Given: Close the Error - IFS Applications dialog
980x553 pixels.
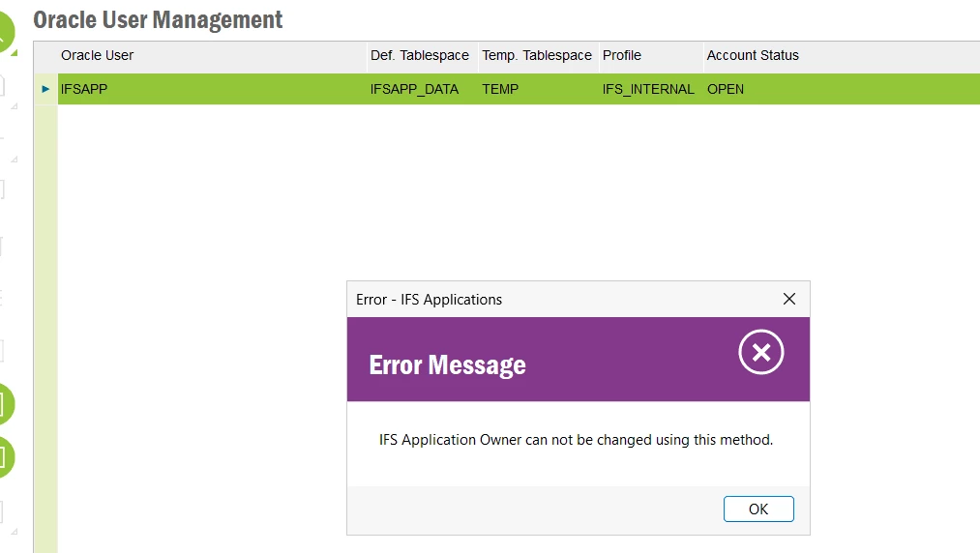Looking at the screenshot, I should 789,299.
